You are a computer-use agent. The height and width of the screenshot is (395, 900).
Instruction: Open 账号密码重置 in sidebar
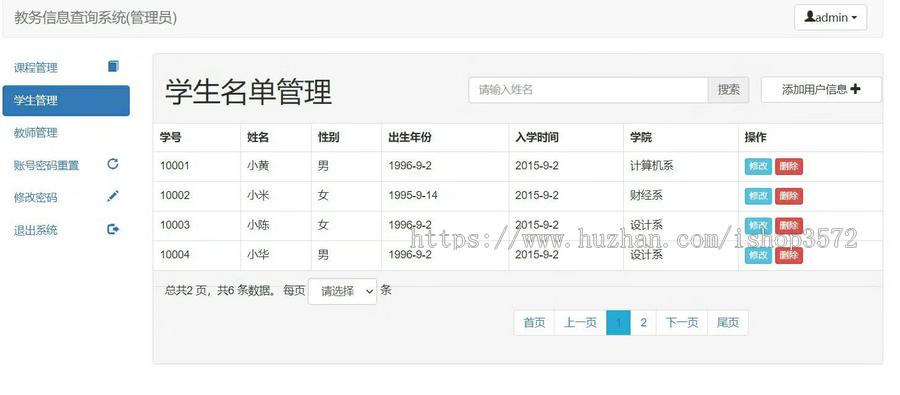pos(66,165)
